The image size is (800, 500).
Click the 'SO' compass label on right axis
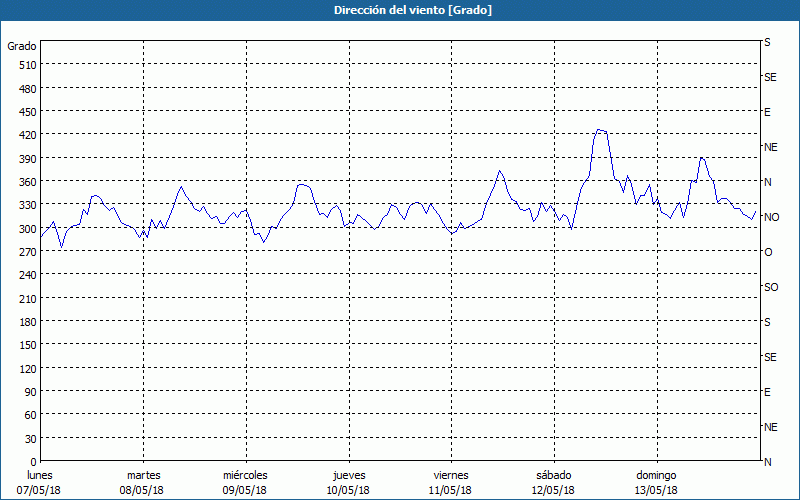pos(771,288)
